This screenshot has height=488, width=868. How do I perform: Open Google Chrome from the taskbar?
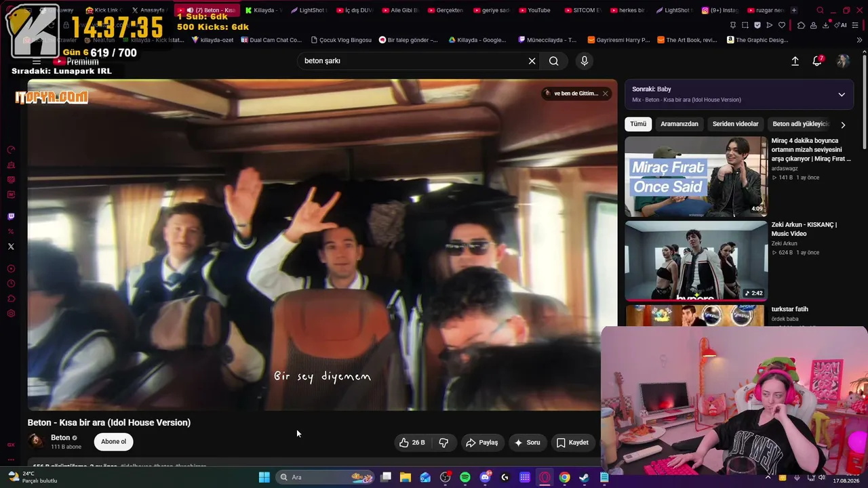click(564, 477)
